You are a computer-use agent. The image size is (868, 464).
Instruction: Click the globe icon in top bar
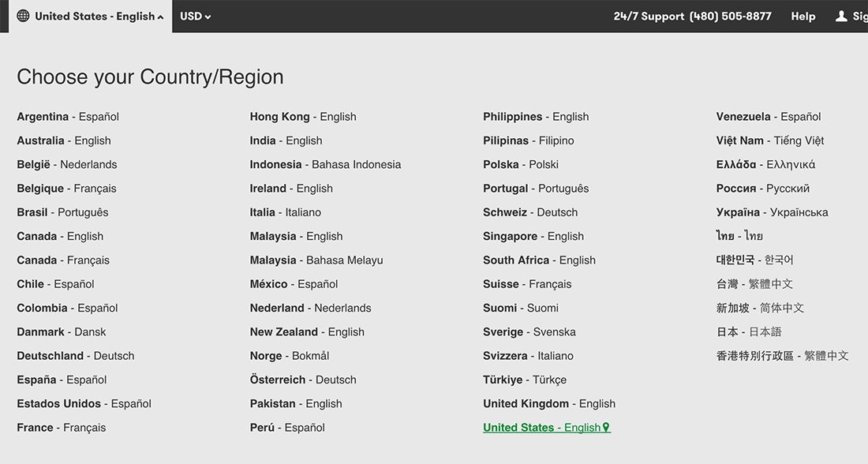point(23,16)
